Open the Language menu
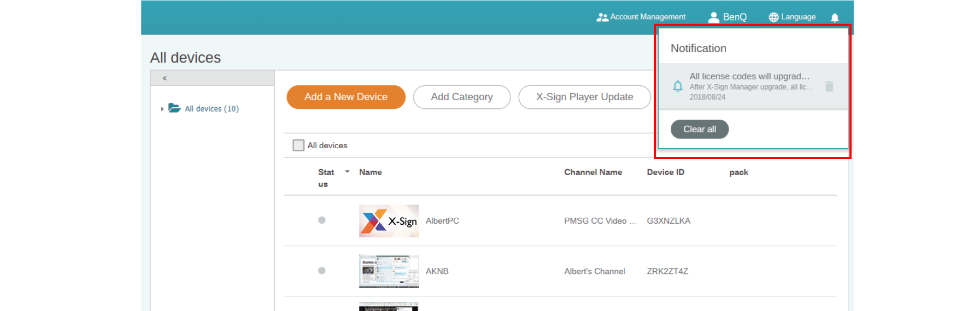The height and width of the screenshot is (311, 980). tap(798, 17)
